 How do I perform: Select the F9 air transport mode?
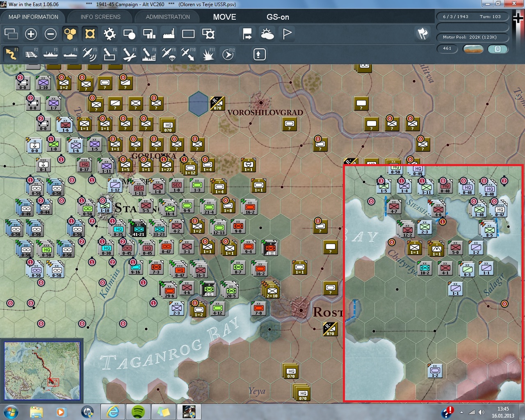tap(169, 54)
